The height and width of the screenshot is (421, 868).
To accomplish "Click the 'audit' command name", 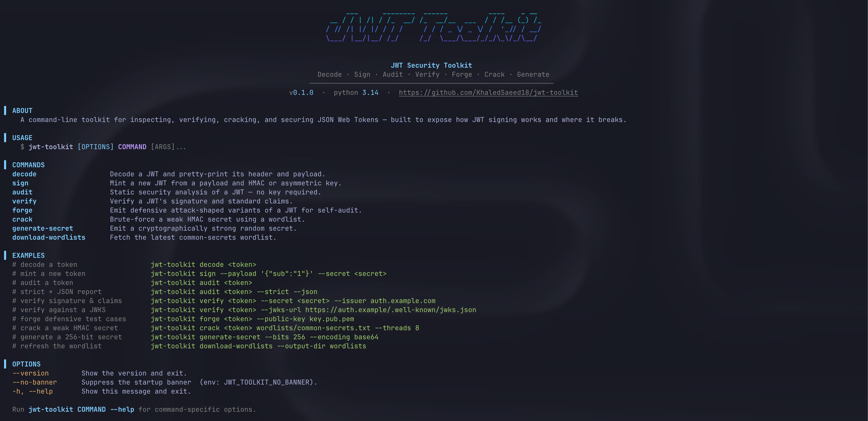I will tap(22, 192).
